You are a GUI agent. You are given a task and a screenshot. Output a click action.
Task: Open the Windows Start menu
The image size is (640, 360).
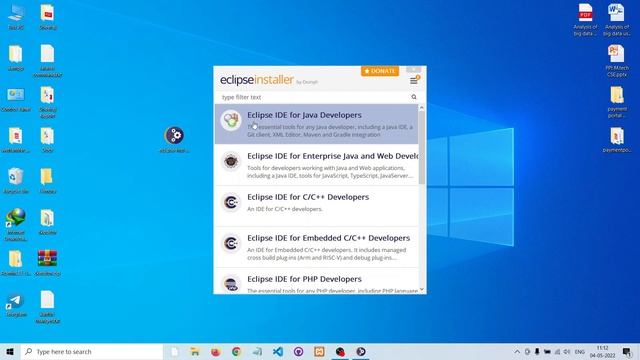[x=10, y=351]
